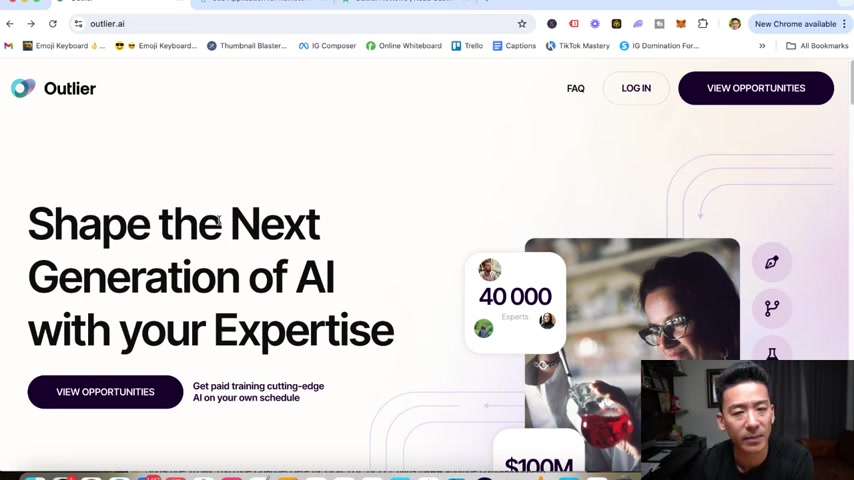Open the Chrome three-dot menu
The height and width of the screenshot is (480, 854).
tap(845, 24)
